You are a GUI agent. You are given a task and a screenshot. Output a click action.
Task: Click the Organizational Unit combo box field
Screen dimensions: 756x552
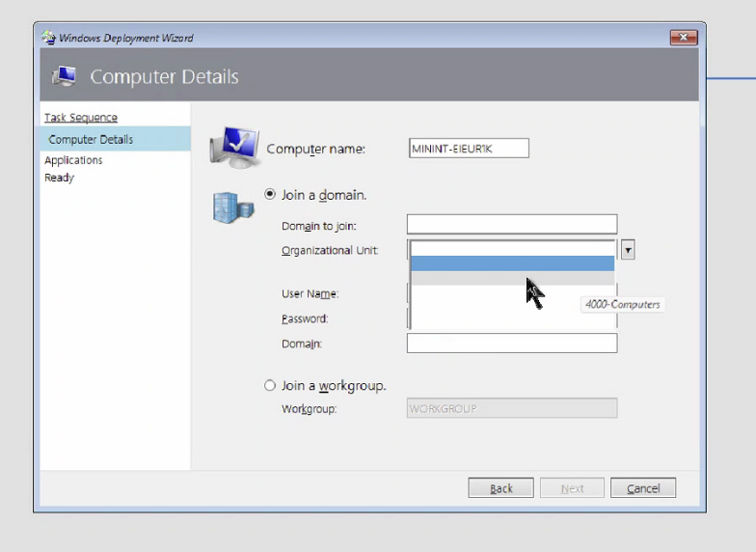[512, 248]
